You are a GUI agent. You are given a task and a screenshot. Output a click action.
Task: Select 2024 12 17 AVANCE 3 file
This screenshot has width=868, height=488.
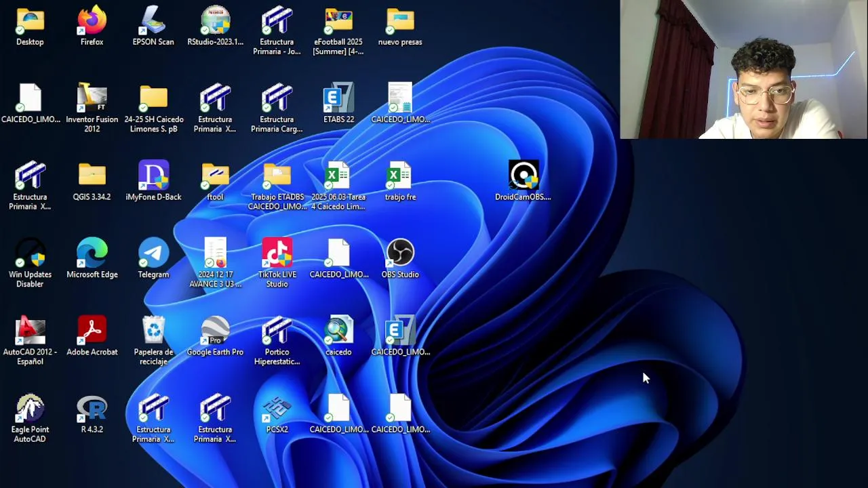(215, 254)
